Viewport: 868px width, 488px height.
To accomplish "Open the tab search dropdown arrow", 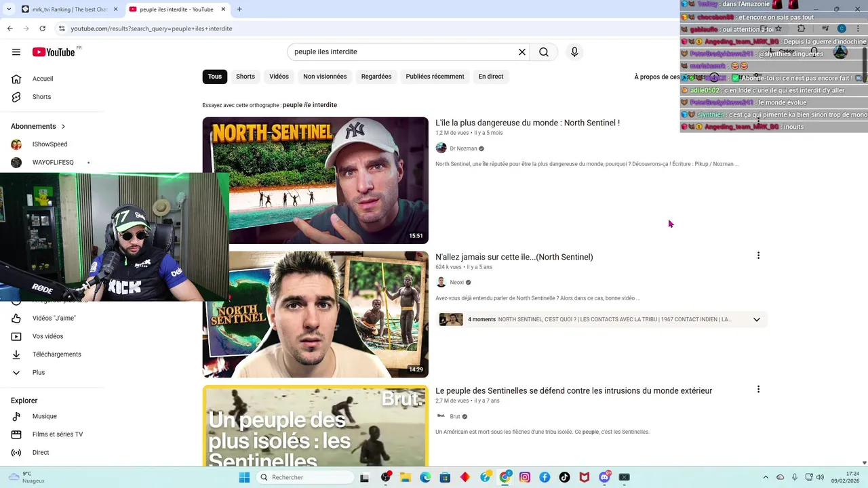I will point(8,9).
